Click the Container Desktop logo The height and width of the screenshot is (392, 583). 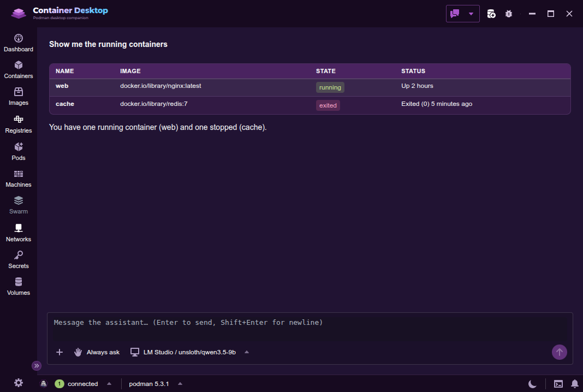[x=19, y=13]
